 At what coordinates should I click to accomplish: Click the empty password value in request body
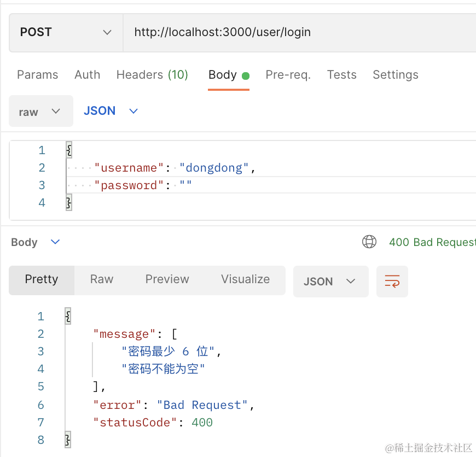(x=185, y=185)
